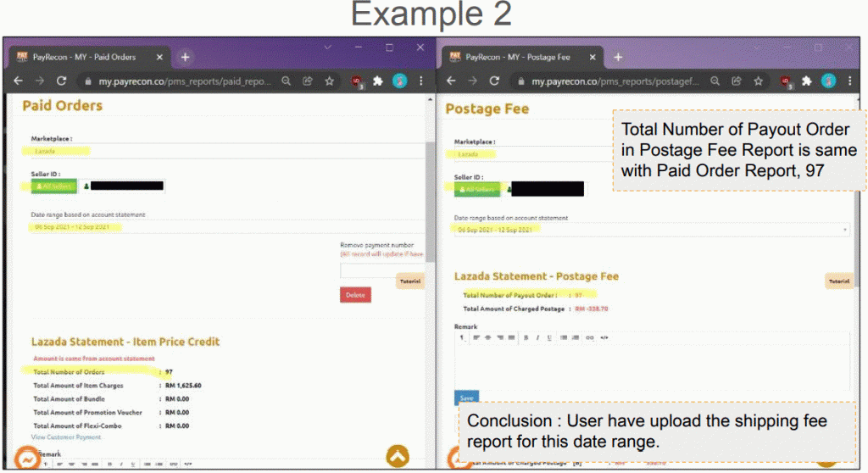The width and height of the screenshot is (868, 473).
Task: Go back in Postage Fee window
Action: pyautogui.click(x=451, y=81)
